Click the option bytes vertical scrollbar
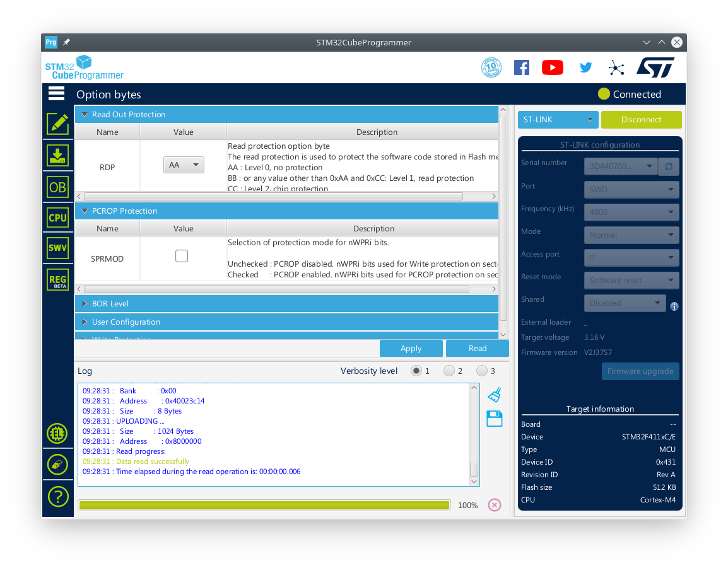Viewport: 728px width, 568px height. (503, 217)
